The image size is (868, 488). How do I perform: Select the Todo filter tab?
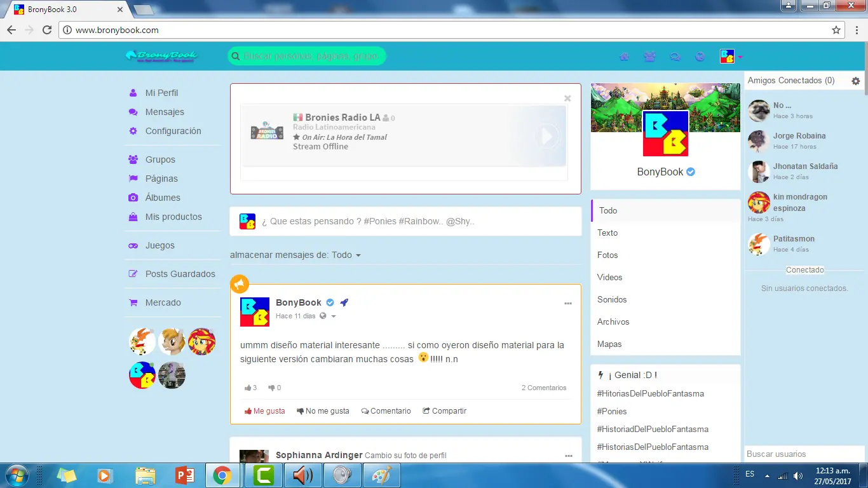coord(666,210)
